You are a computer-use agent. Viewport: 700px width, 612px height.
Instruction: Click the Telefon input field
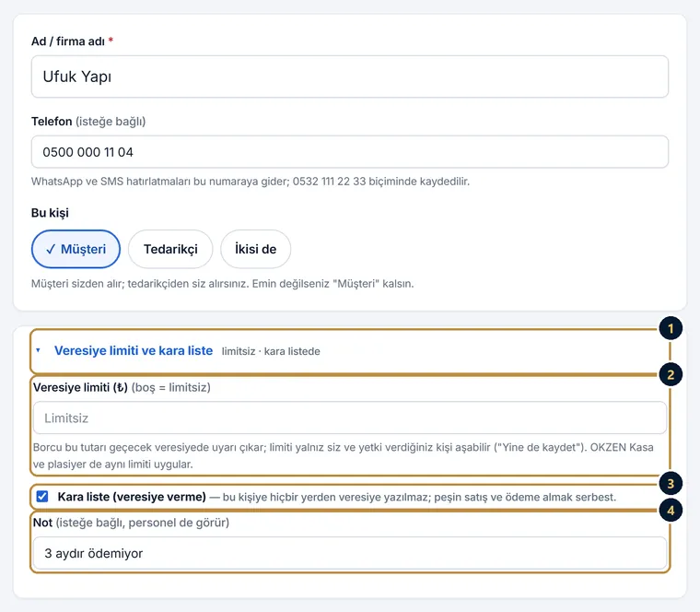click(x=350, y=152)
